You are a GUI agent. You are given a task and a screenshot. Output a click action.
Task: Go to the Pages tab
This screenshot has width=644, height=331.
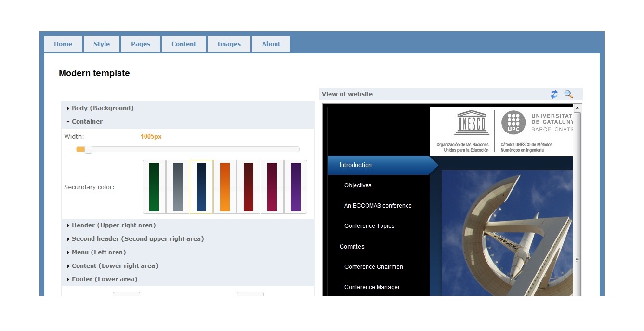[x=141, y=44]
